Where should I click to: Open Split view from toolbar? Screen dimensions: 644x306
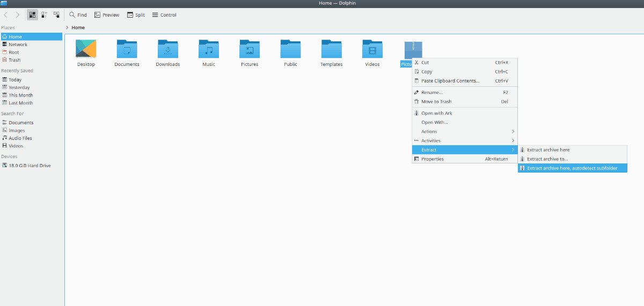point(136,15)
